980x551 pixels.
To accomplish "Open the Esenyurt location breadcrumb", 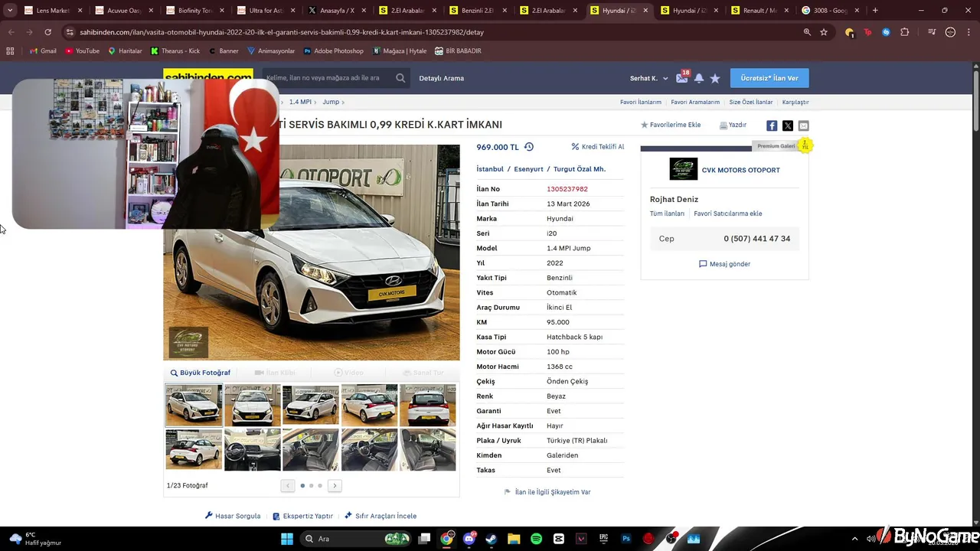I will [528, 169].
